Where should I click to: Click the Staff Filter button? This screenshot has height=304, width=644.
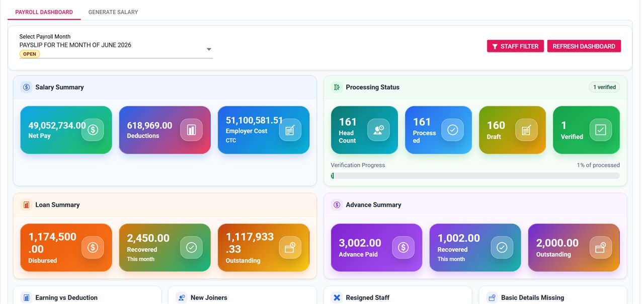[x=515, y=46]
